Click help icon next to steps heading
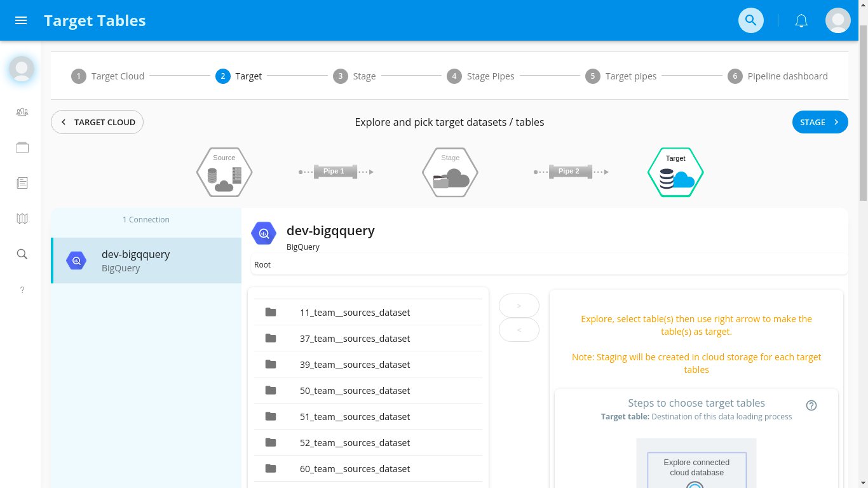868x488 pixels. tap(811, 405)
